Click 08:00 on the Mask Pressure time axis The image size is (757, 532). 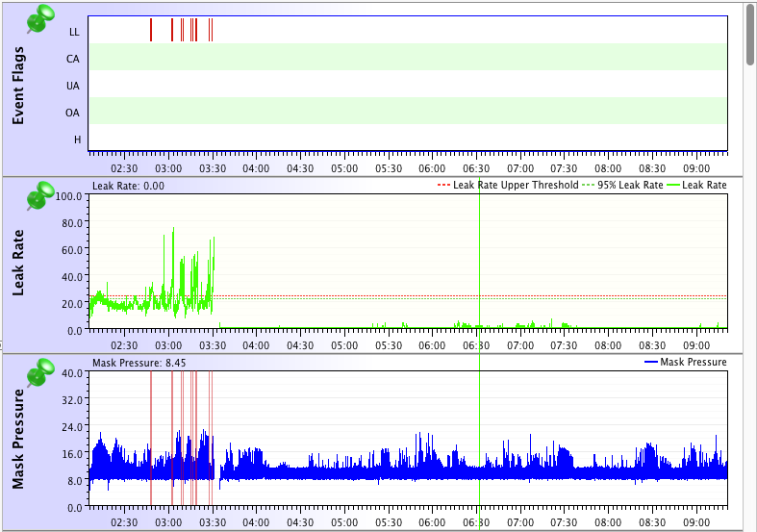[608, 522]
